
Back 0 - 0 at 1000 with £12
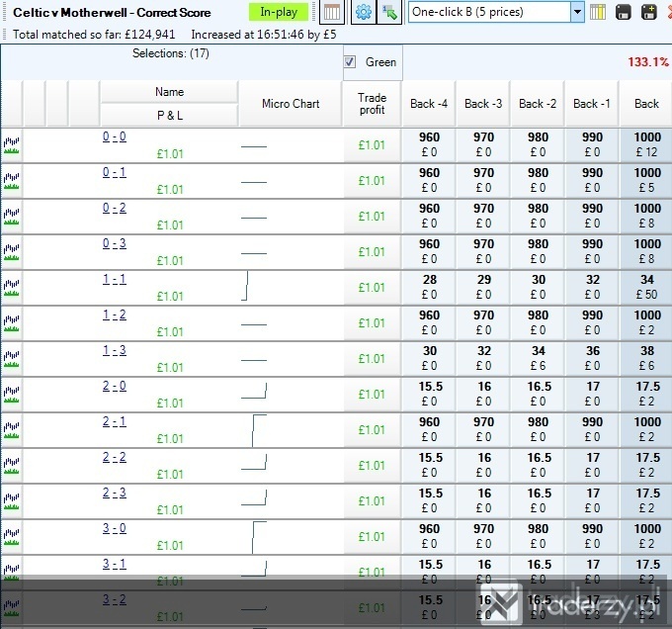(646, 145)
